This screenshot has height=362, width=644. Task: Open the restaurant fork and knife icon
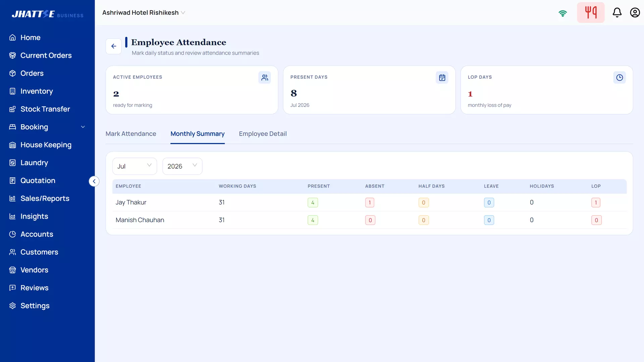[591, 12]
